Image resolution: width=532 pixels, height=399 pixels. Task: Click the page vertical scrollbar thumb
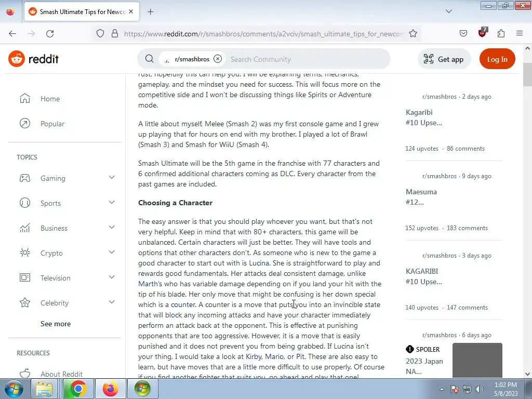pos(527,75)
